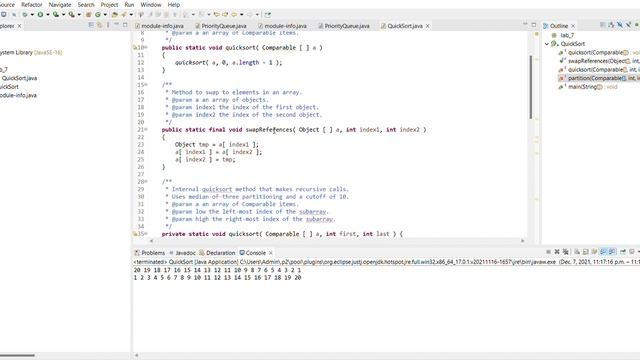
Task: Toggle Sort alphabetically in the Outline toolbar
Action: point(611,25)
